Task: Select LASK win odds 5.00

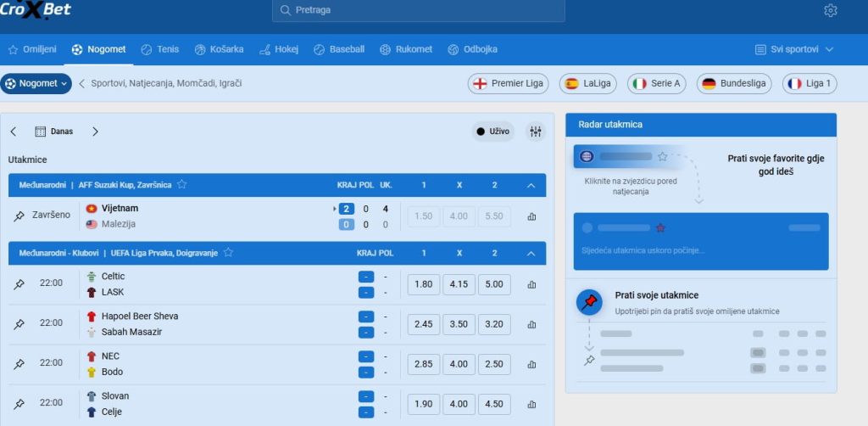Action: pos(494,285)
